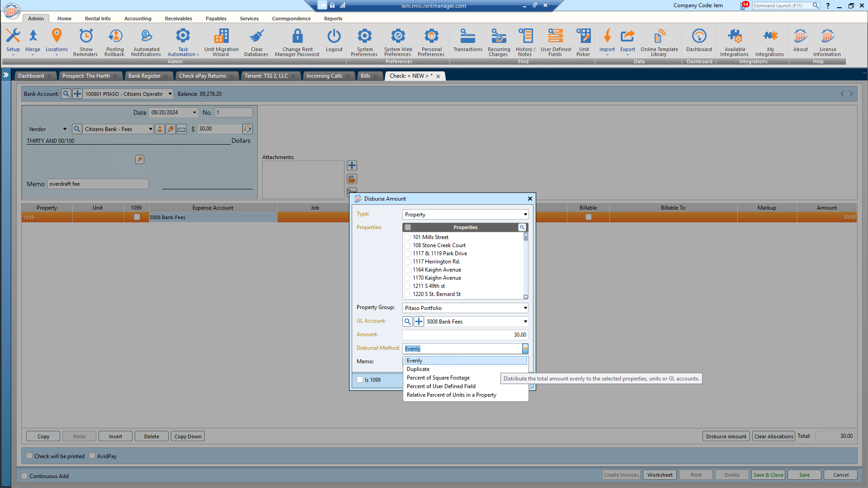Screen dimensions: 868x488
Task: Check the 108 Stone Creek Court property
Action: coord(407,245)
